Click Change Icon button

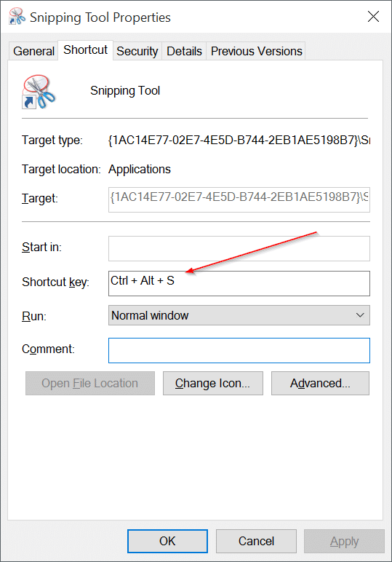[212, 383]
